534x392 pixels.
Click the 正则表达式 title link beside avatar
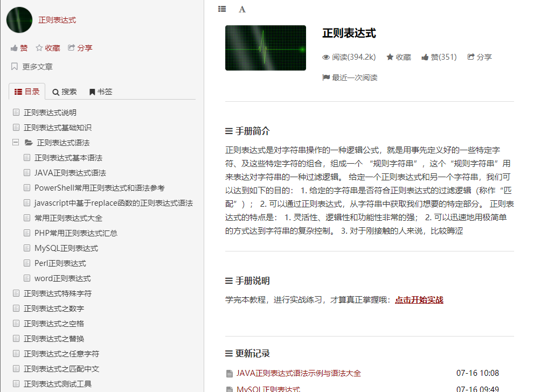57,20
